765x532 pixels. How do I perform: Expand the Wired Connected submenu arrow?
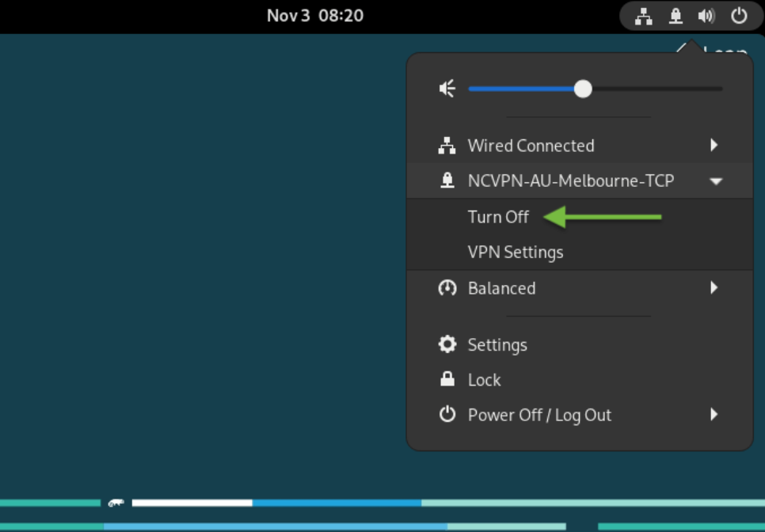coord(714,145)
